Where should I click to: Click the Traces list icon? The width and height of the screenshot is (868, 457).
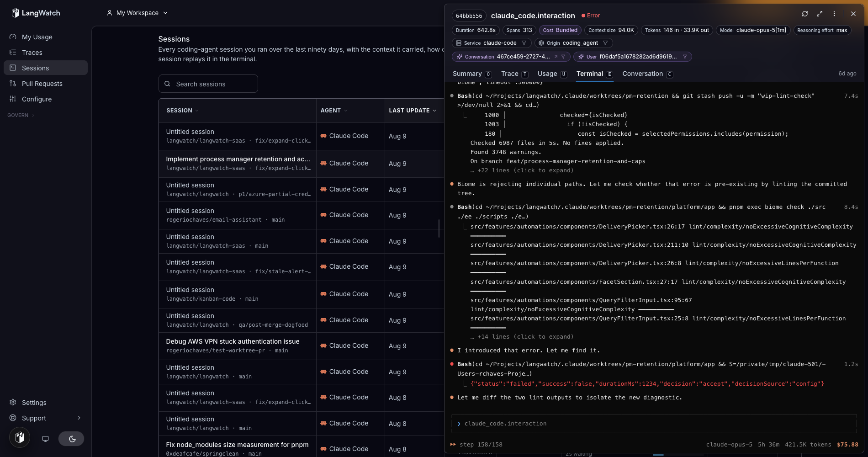click(x=13, y=52)
